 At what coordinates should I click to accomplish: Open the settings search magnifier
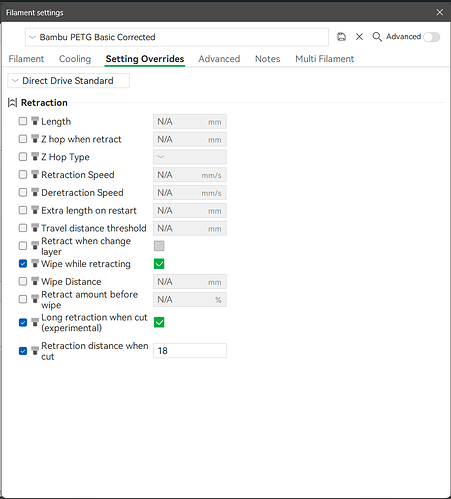pos(377,37)
